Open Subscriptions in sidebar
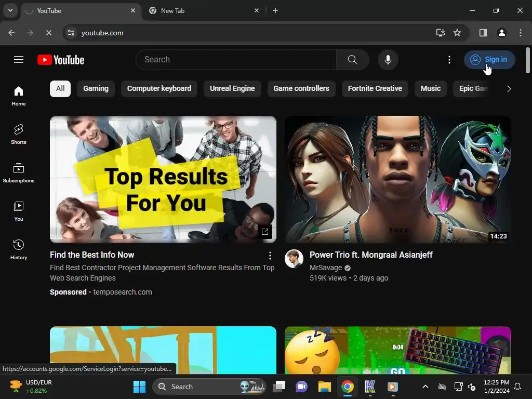The height and width of the screenshot is (399, 532). (x=19, y=172)
